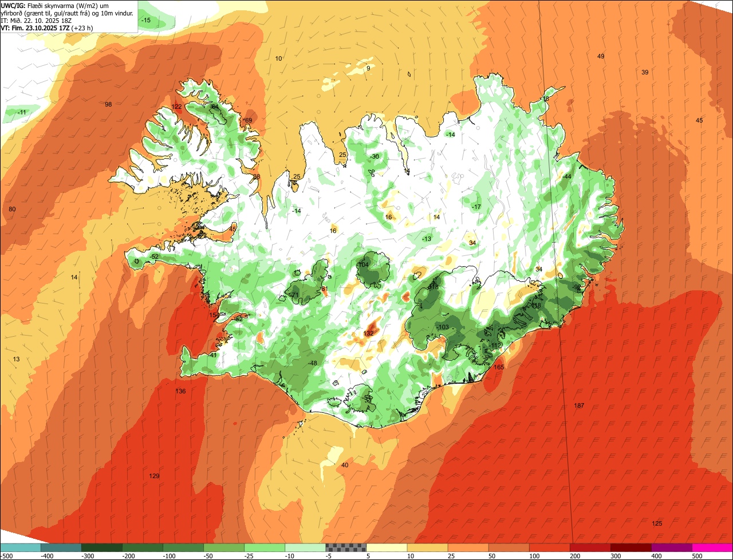Click the '151' value on the west coast
Image resolution: width=733 pixels, height=560 pixels.
214,315
